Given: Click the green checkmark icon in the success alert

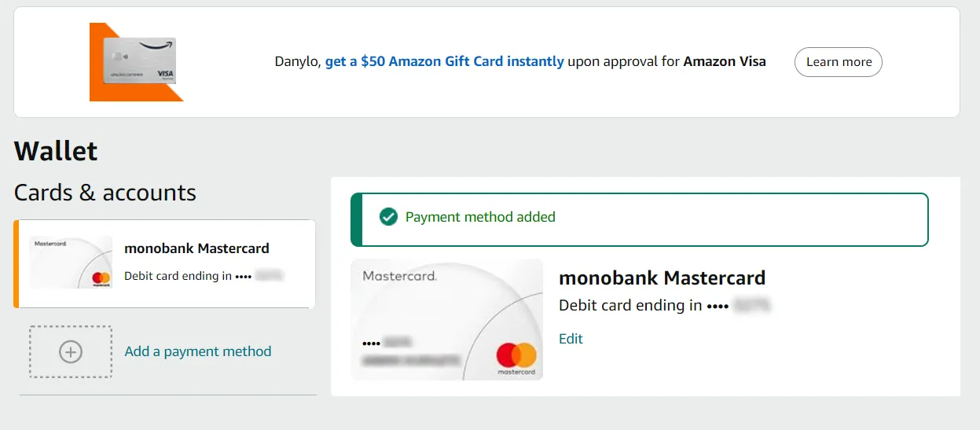Looking at the screenshot, I should tap(388, 217).
